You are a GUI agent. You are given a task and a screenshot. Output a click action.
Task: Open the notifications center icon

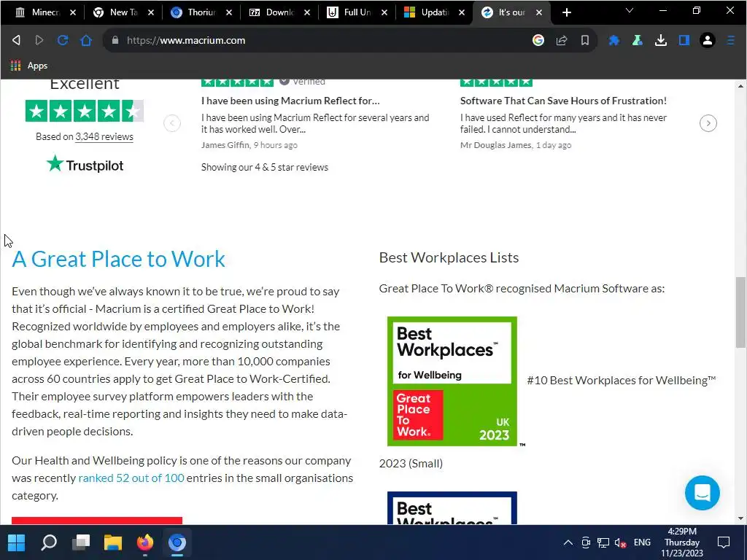point(724,542)
